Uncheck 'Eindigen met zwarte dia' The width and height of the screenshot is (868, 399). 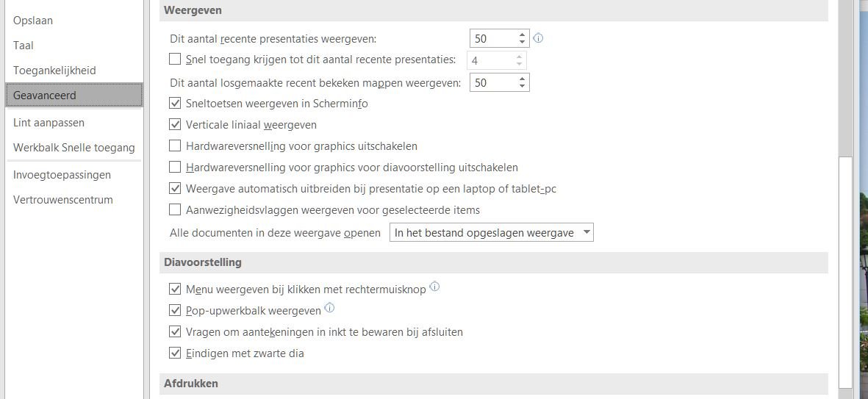click(175, 353)
